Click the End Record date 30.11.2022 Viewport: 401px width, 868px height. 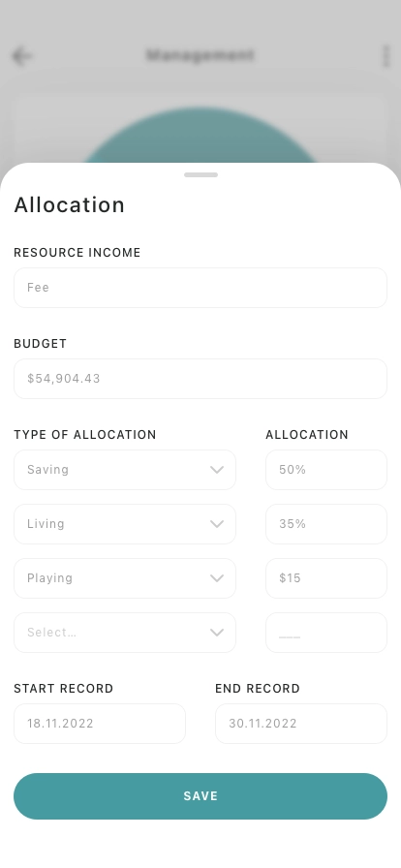[301, 724]
